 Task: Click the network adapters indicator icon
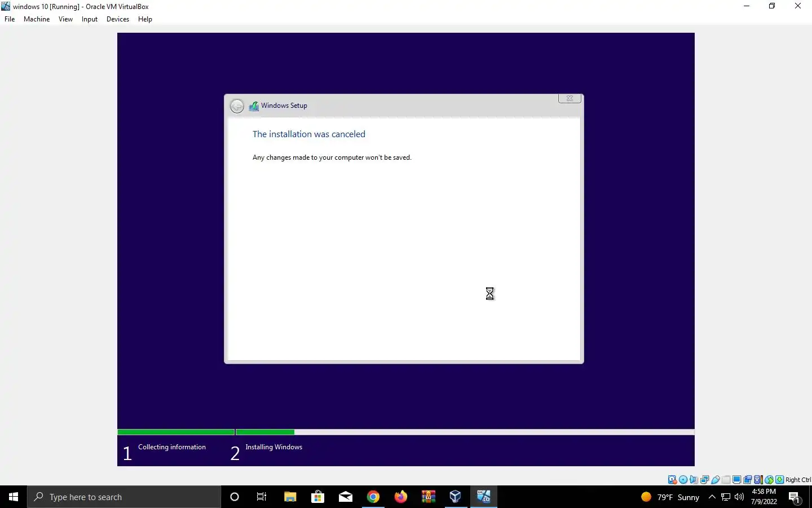704,480
